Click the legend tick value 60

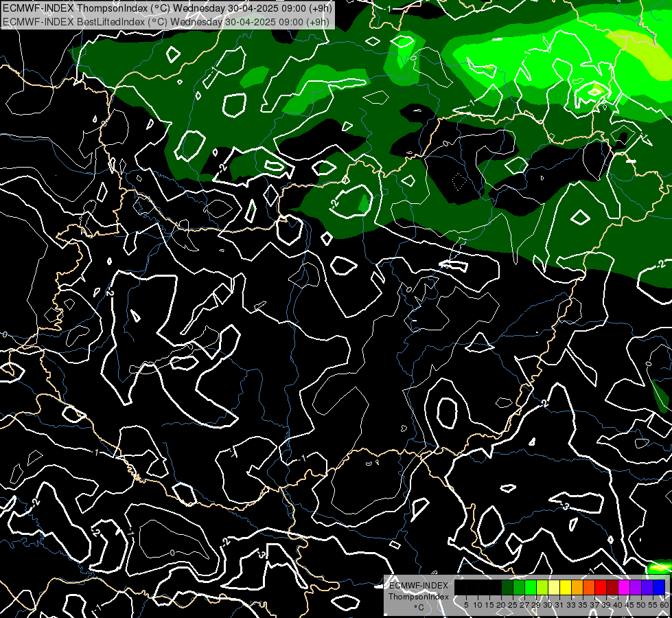(664, 605)
